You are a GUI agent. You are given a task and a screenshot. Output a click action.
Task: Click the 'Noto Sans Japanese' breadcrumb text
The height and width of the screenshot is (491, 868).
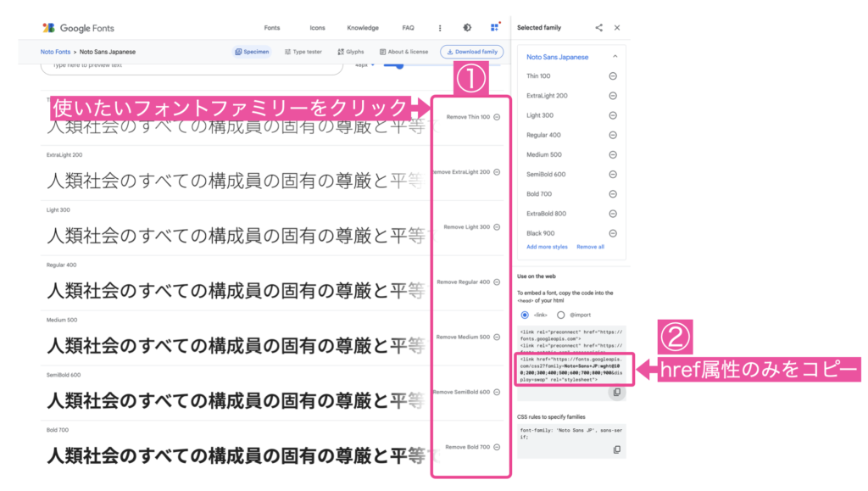click(108, 52)
